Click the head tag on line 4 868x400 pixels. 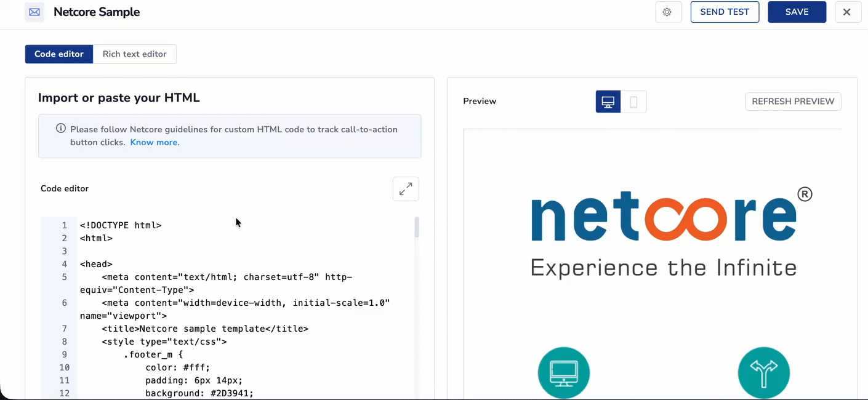click(x=96, y=264)
